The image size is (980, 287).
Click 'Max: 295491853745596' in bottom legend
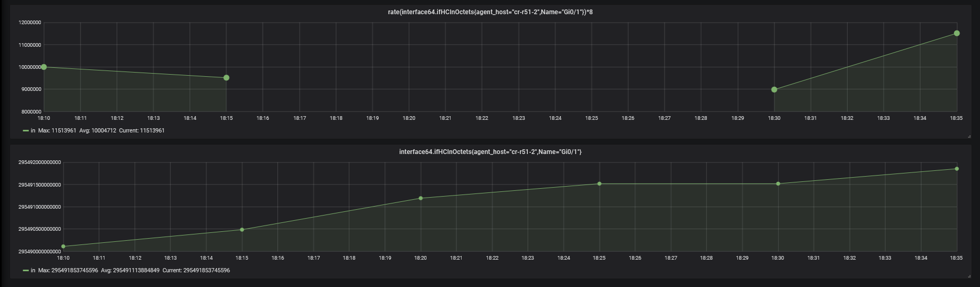pyautogui.click(x=68, y=270)
